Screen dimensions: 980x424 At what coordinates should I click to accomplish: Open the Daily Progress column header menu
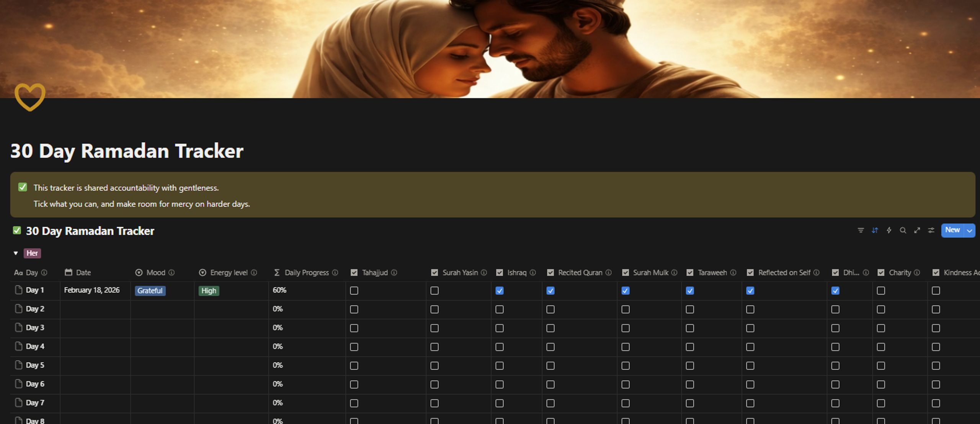[x=307, y=272]
